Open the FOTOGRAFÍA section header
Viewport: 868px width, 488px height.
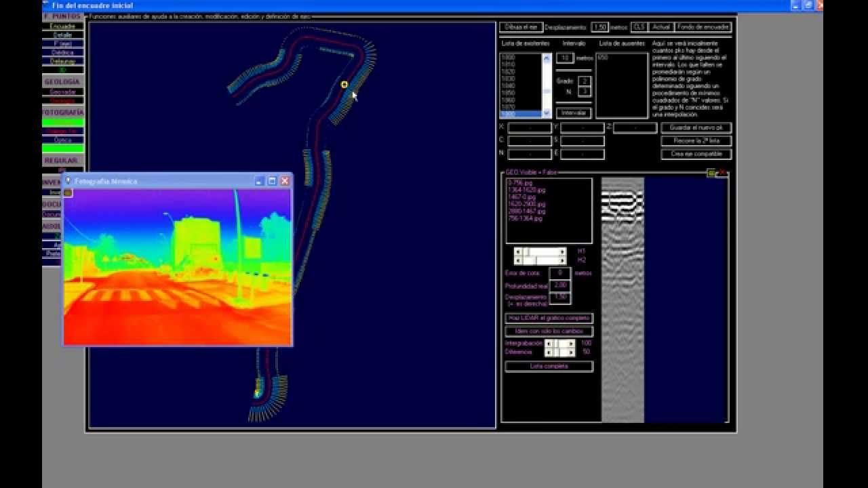click(63, 112)
